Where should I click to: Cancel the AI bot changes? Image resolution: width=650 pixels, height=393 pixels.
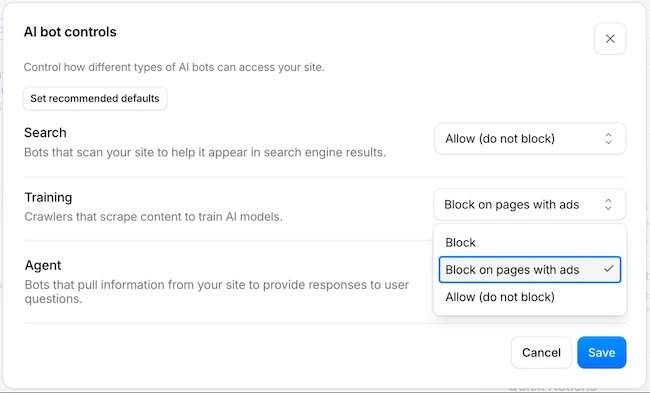point(541,352)
